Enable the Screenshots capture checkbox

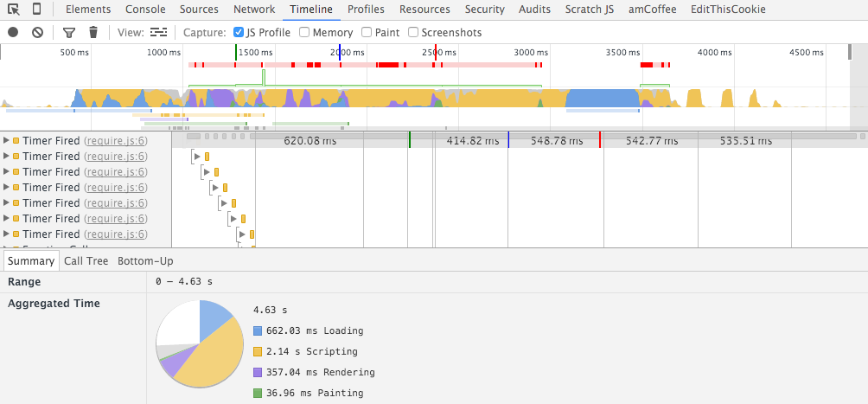413,32
